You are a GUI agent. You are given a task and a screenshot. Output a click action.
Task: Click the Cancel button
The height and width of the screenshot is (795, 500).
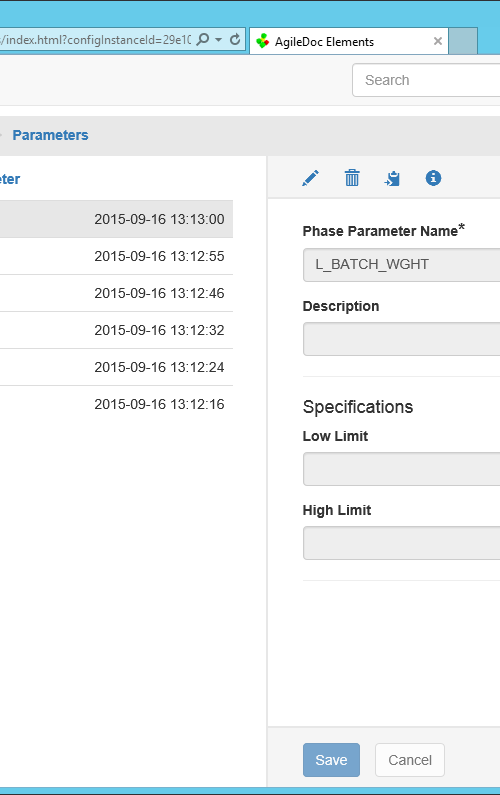[410, 760]
